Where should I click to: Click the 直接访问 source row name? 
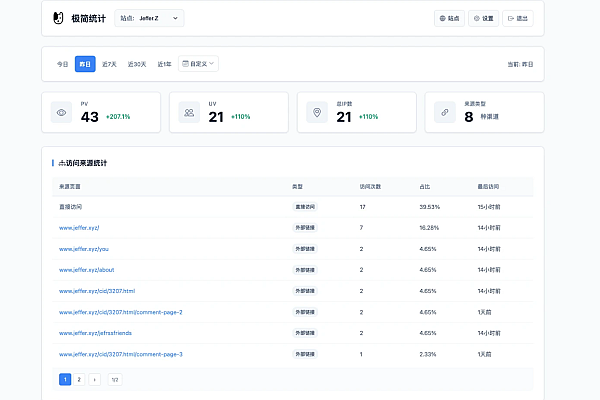tap(70, 207)
